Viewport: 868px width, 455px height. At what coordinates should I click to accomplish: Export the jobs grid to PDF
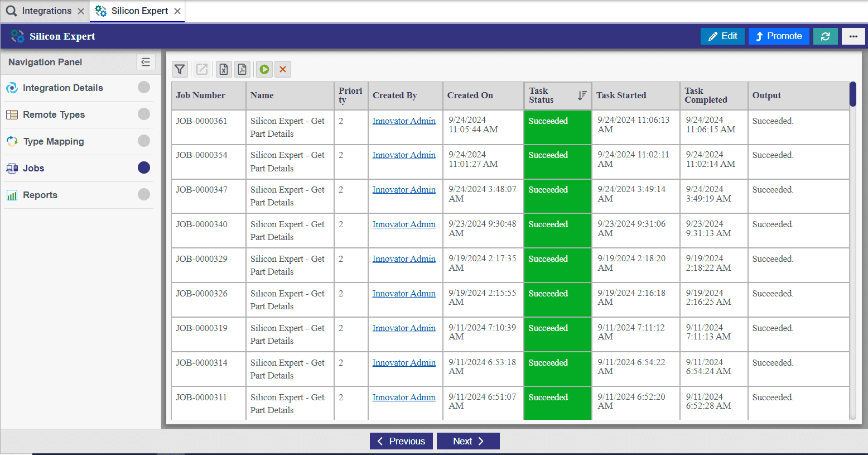coord(242,69)
